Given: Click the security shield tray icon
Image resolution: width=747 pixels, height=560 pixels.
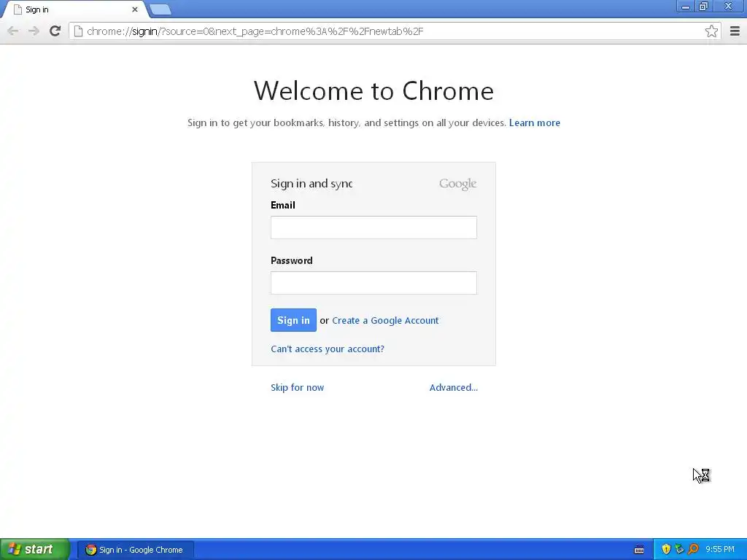Looking at the screenshot, I should tap(666, 550).
